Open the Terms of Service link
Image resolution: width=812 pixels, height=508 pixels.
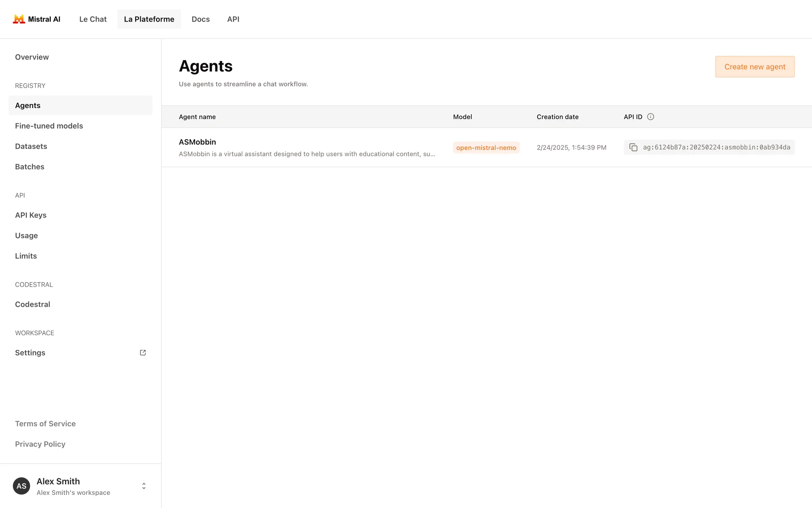pyautogui.click(x=45, y=424)
